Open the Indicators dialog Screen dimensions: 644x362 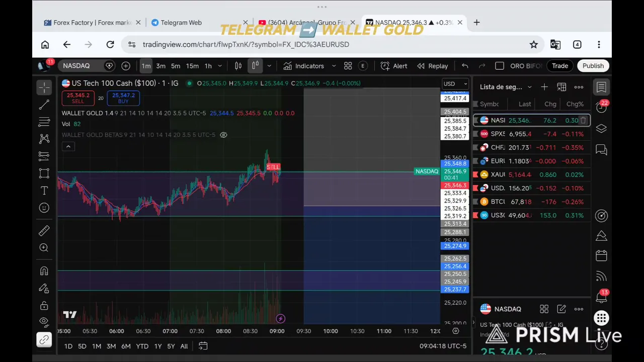(303, 66)
